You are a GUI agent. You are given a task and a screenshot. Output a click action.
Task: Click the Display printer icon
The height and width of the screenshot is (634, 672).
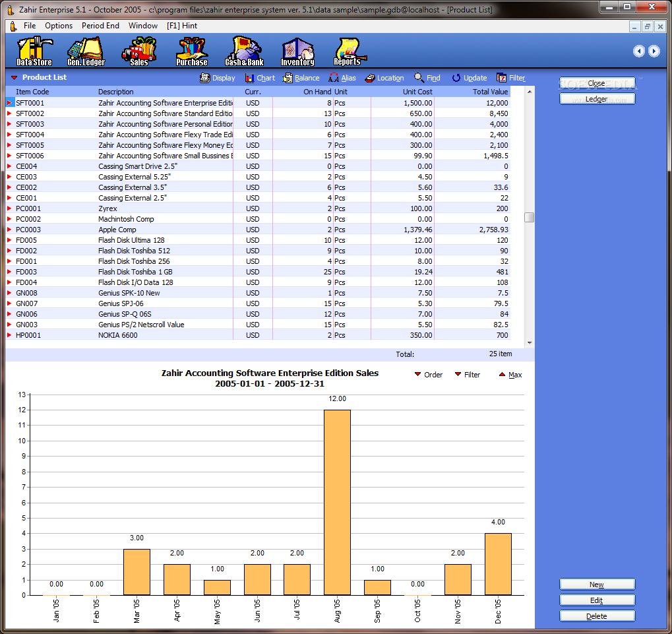click(x=205, y=78)
